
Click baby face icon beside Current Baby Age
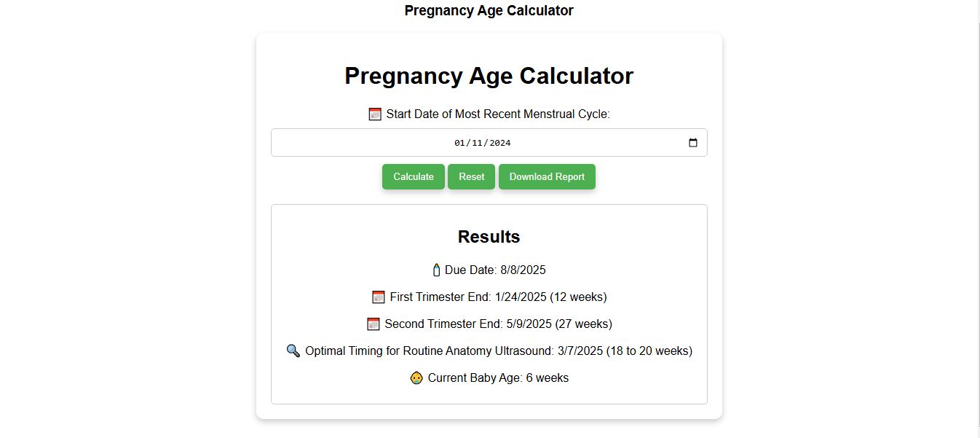click(416, 378)
